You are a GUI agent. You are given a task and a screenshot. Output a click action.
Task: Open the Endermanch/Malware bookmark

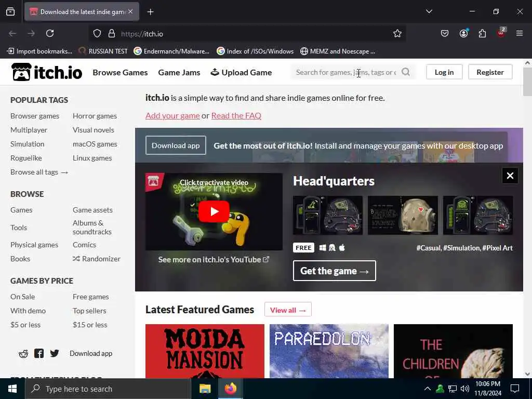[171, 51]
